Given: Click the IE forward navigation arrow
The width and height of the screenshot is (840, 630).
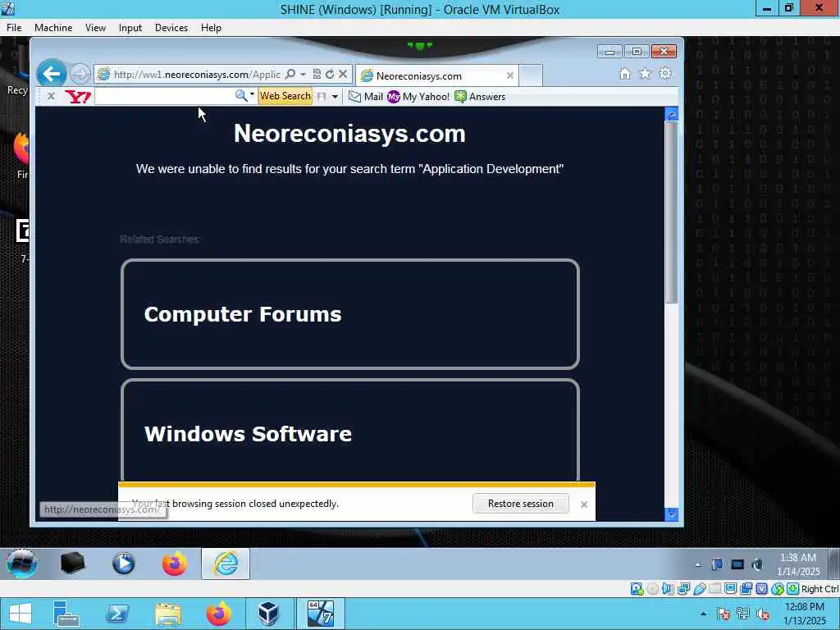Looking at the screenshot, I should point(80,74).
